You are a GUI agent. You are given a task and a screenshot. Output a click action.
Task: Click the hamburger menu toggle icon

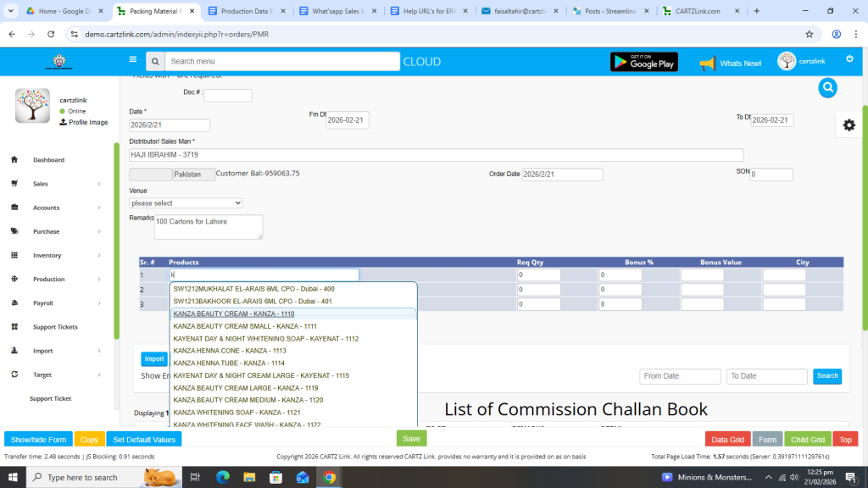132,60
